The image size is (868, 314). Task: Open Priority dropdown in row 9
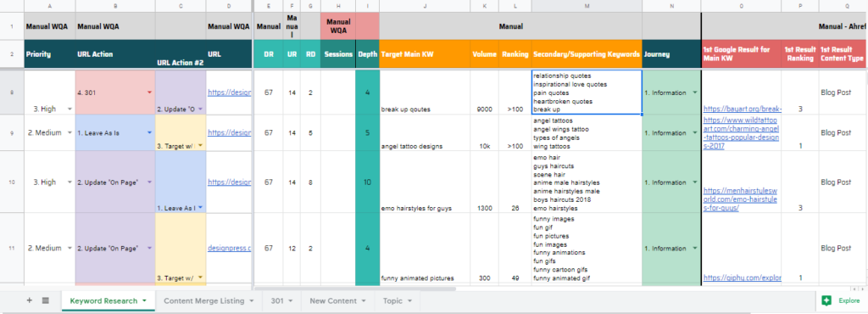70,133
